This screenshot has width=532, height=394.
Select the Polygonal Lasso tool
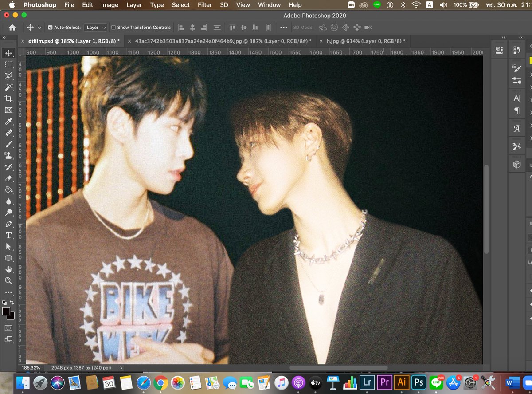[8, 76]
